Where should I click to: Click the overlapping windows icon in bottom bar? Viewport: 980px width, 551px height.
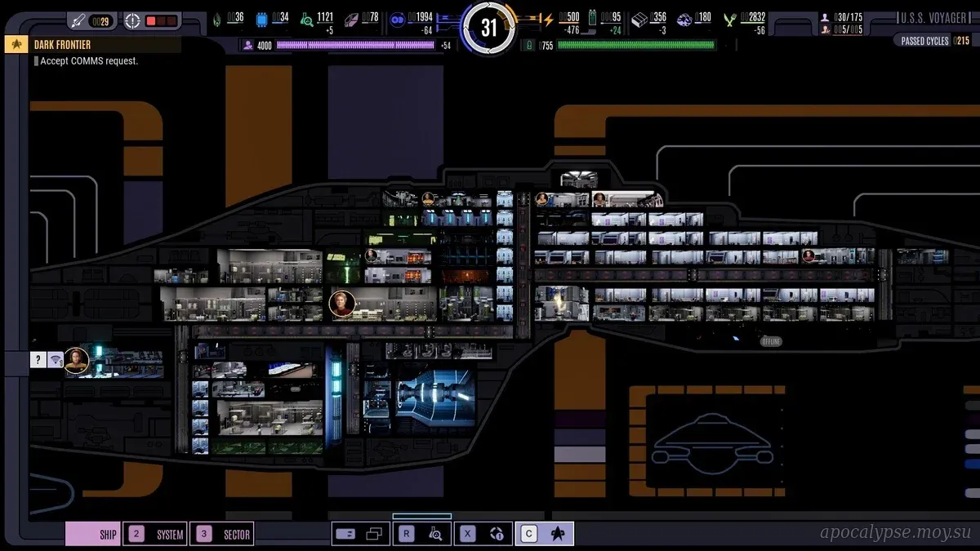click(x=375, y=534)
